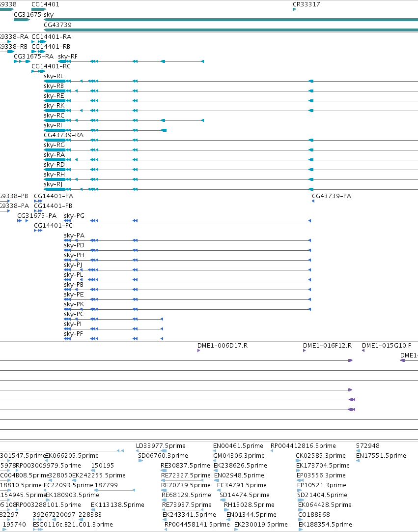Viewport: 418px width, 532px height.
Task: Select EST EK113138.5prime
Action: 93,510
